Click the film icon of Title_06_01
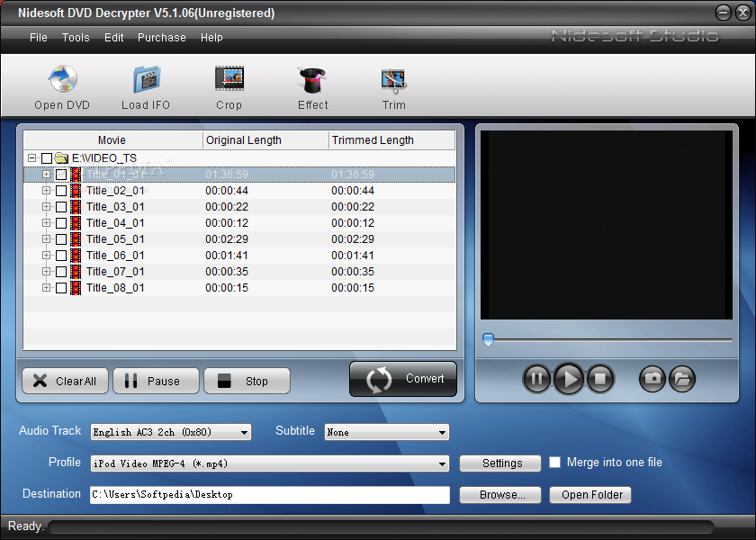This screenshot has width=756, height=540. [x=76, y=256]
